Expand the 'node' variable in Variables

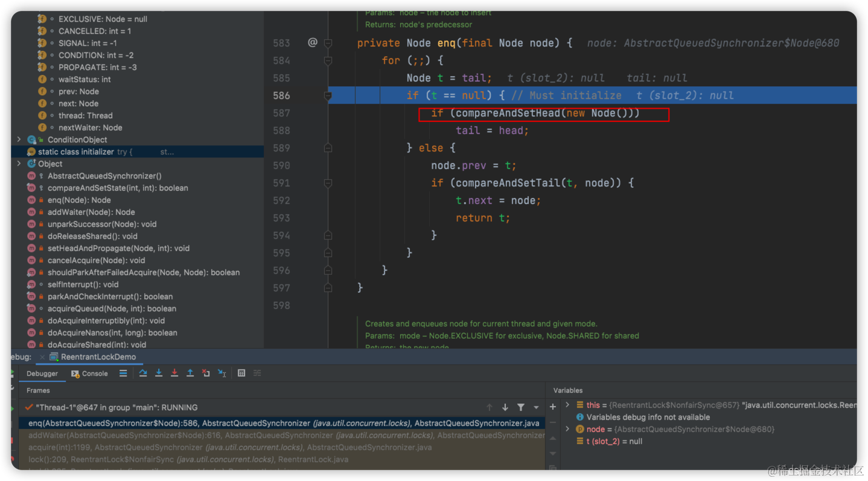coord(567,429)
